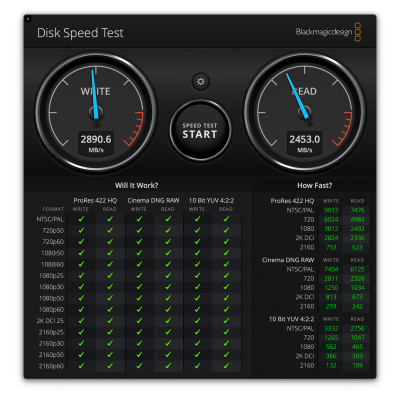Close the Disk Speed Test window

[x=28, y=19]
